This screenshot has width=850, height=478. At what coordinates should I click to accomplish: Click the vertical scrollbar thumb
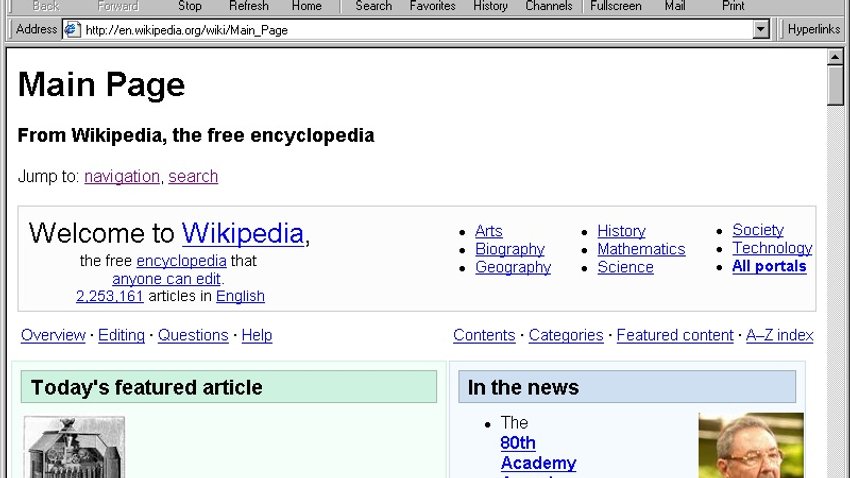point(835,85)
